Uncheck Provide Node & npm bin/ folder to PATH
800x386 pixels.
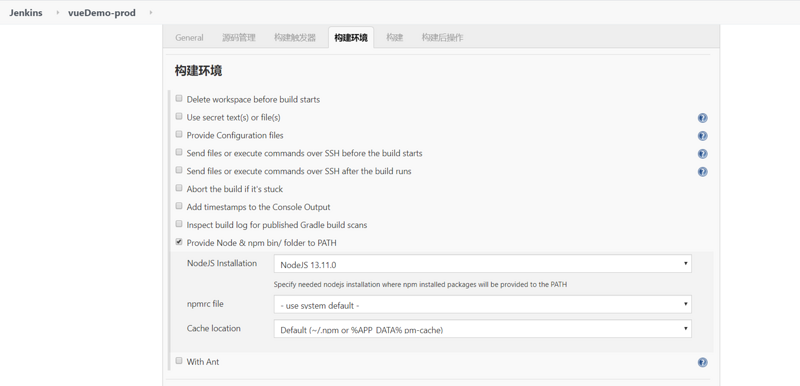[x=179, y=242]
